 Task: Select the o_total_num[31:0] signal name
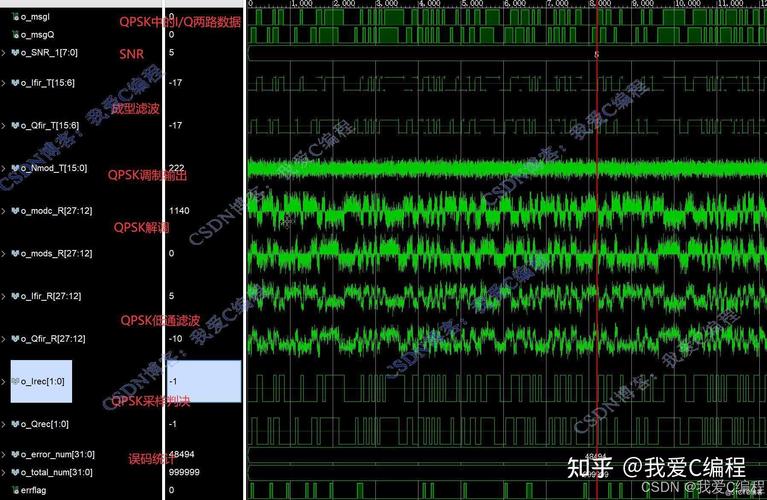(57, 472)
